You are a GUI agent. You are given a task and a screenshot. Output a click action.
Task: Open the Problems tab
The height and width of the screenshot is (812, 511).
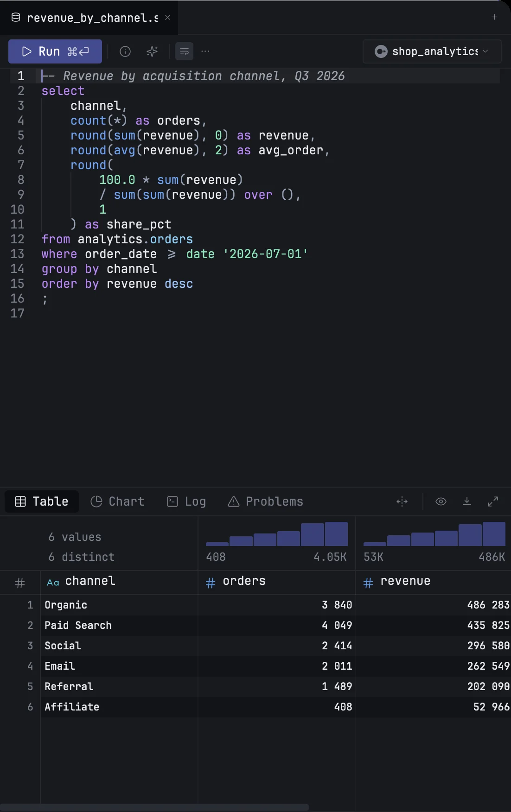(x=265, y=501)
